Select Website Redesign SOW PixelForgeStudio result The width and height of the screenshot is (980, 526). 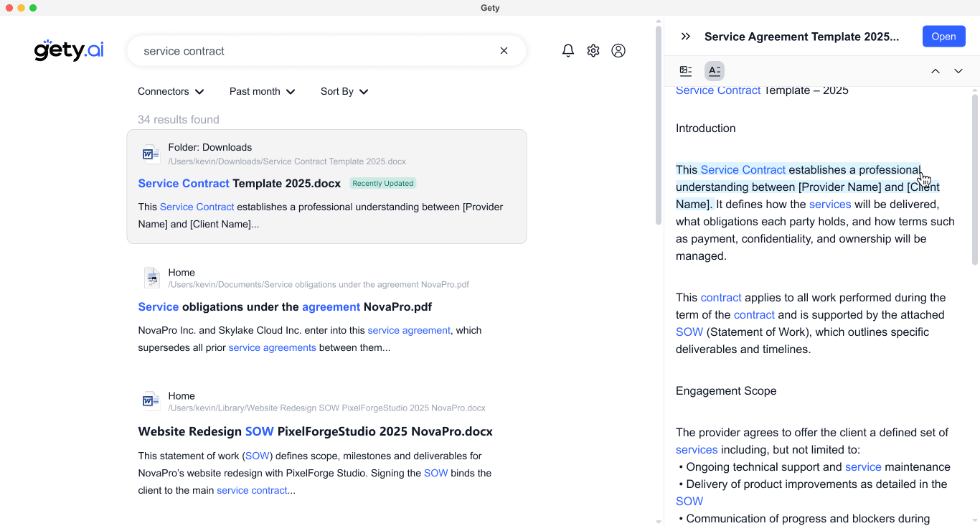pyautogui.click(x=315, y=432)
